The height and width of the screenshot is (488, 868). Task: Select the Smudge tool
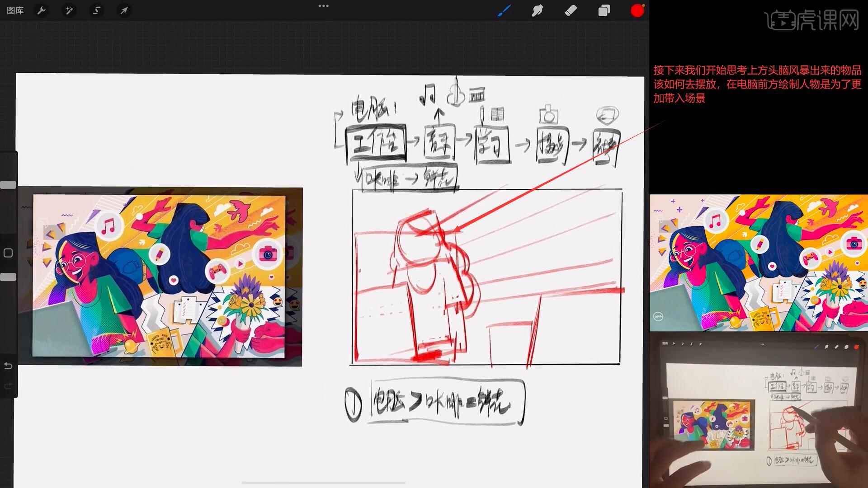537,10
